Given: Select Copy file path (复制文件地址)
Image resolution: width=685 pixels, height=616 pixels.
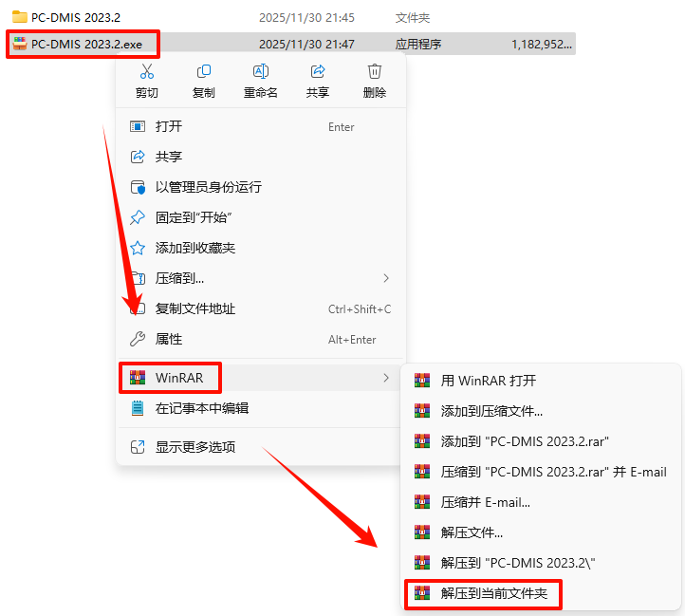Looking at the screenshot, I should click(x=260, y=308).
